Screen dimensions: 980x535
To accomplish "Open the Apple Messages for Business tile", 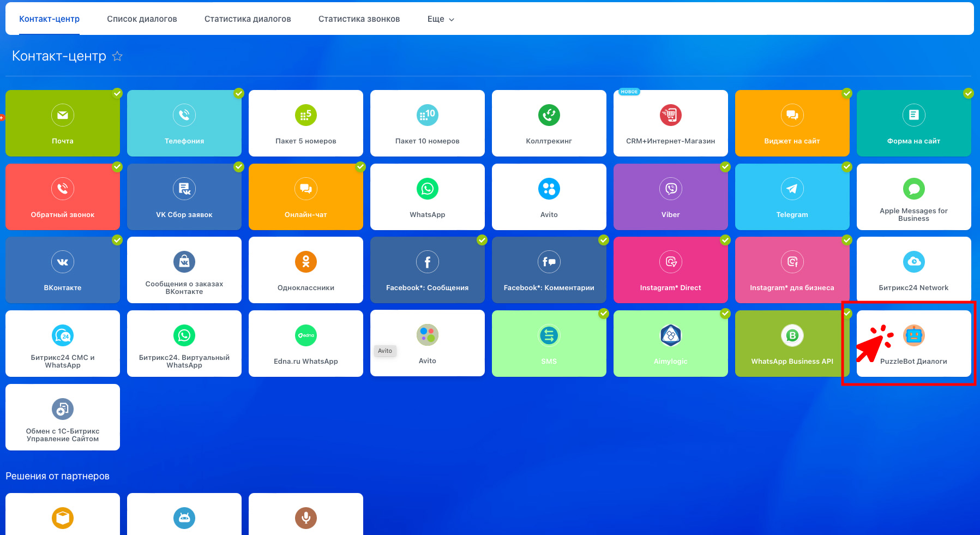I will point(914,197).
